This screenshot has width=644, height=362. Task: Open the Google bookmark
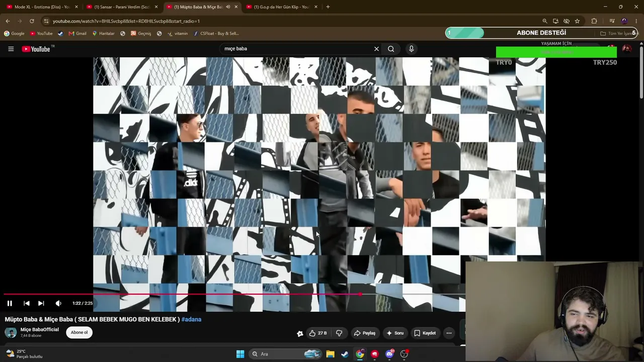(x=14, y=34)
